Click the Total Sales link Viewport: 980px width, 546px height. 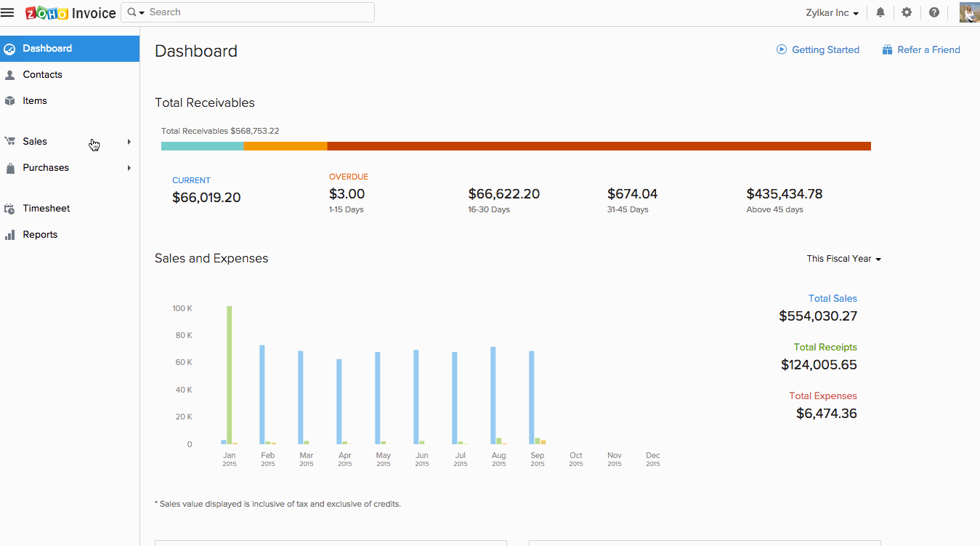coord(833,298)
